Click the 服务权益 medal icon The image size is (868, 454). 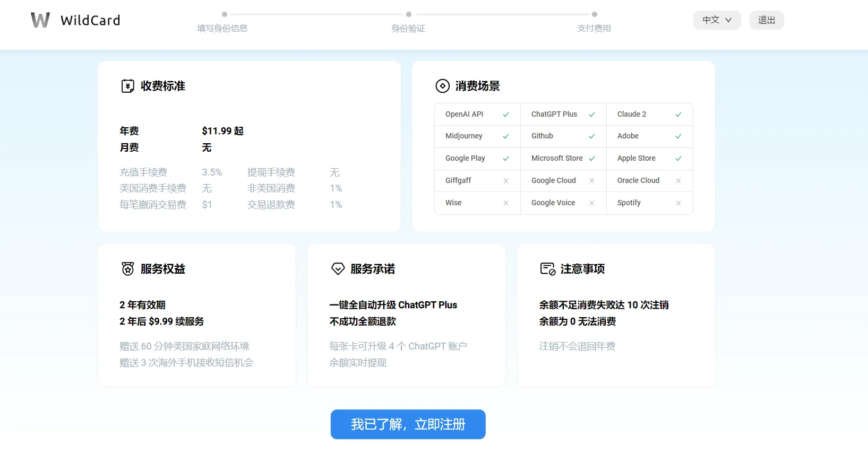(x=128, y=269)
